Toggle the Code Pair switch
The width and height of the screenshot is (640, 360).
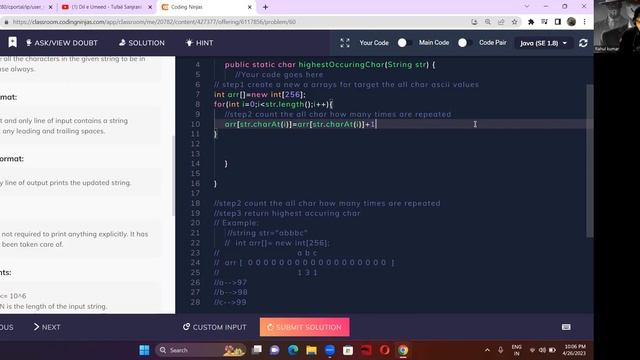(464, 43)
